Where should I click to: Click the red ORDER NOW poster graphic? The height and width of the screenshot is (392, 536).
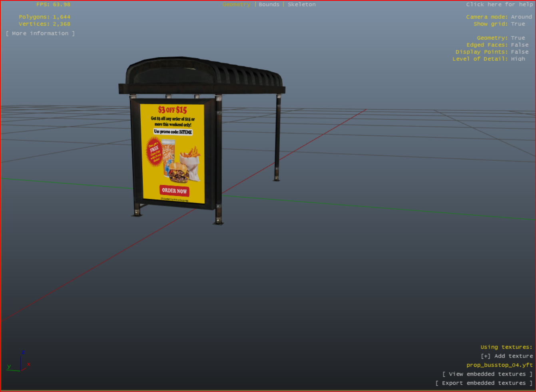pos(174,191)
